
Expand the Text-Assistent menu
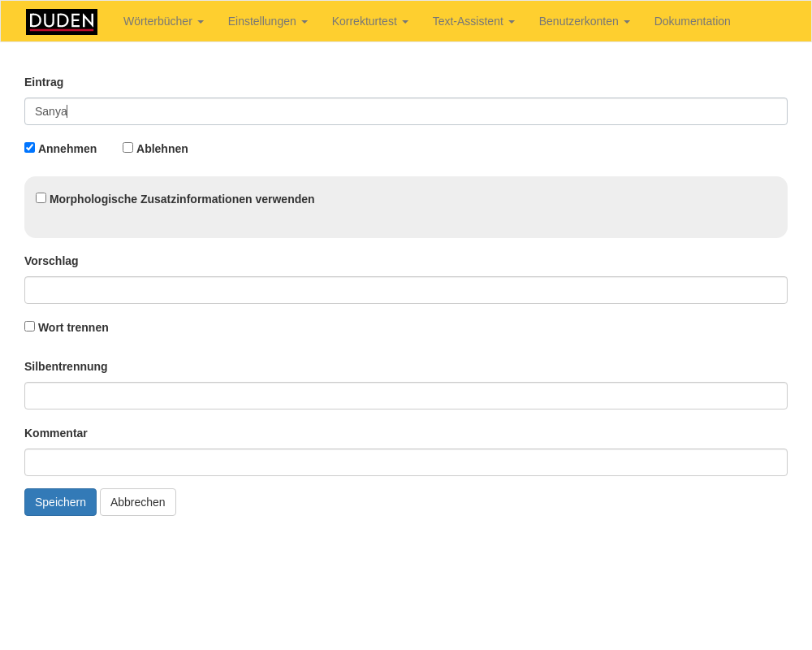(473, 21)
